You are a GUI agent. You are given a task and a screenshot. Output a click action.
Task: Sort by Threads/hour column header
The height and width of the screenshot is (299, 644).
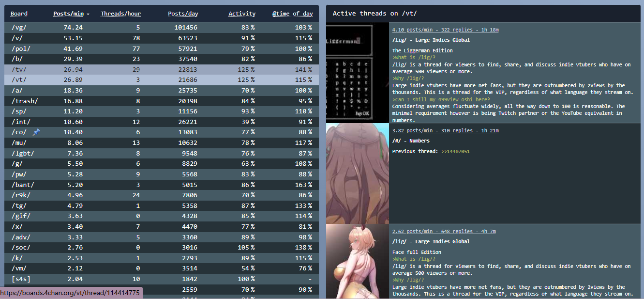[x=120, y=14]
